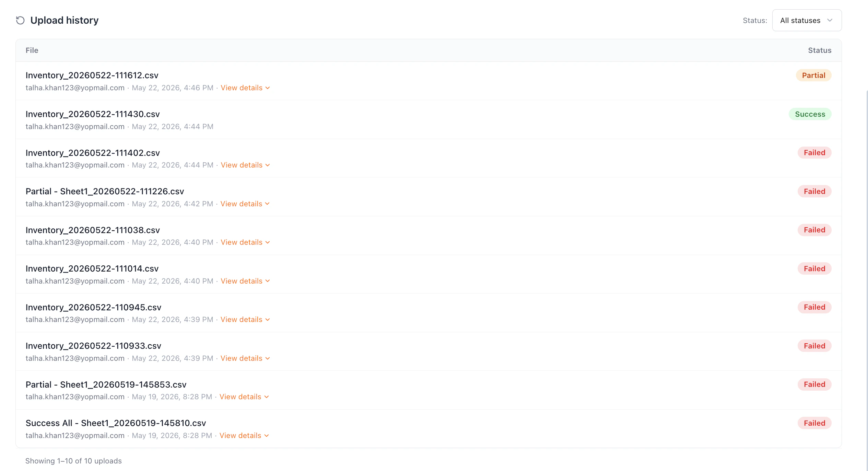Click Failed badge for Inventory_20260522-110945.csv
868x471 pixels.
[x=814, y=307]
